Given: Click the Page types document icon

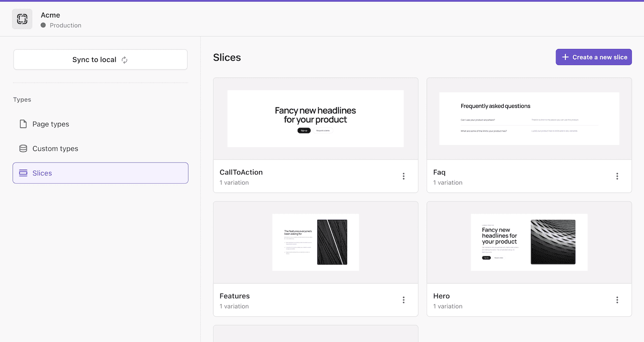Looking at the screenshot, I should point(23,124).
